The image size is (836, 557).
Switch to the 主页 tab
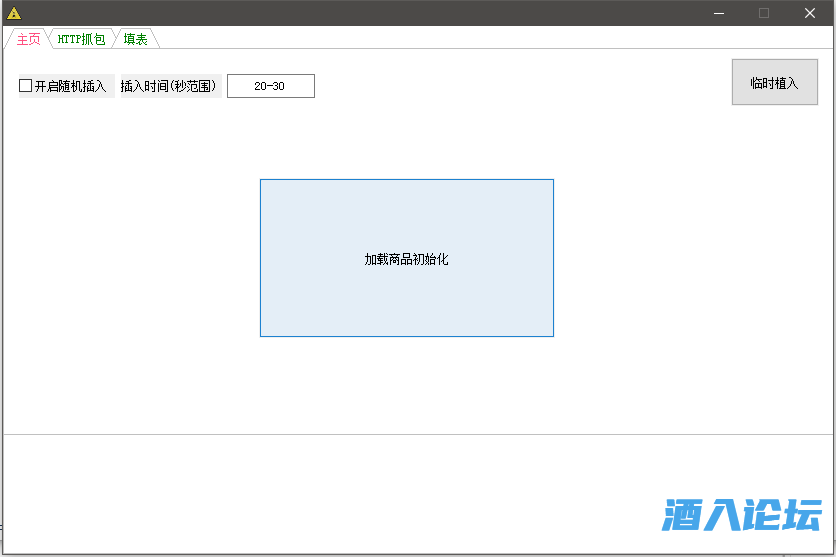pos(28,39)
